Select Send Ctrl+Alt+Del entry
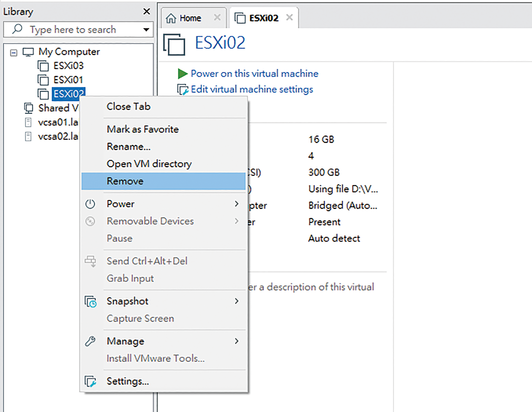Image resolution: width=532 pixels, height=412 pixels. 163,261
